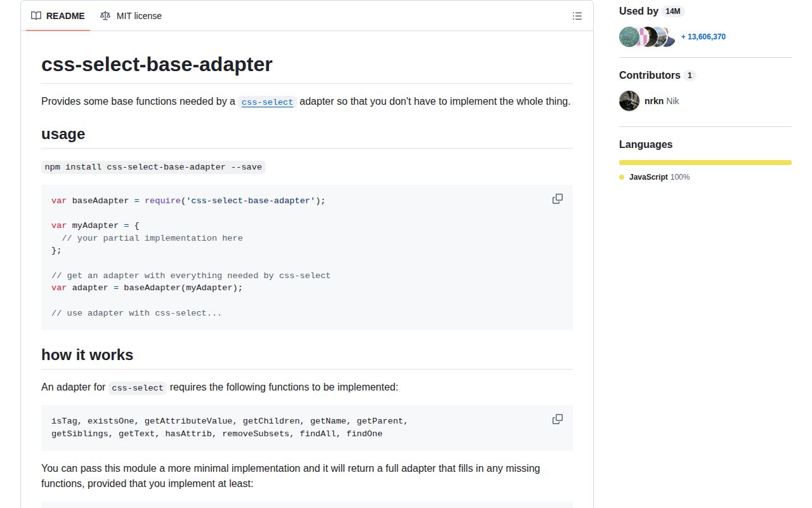Screen dimensions: 812x508
Task: Click the contributors count badge 1
Action: [x=690, y=76]
